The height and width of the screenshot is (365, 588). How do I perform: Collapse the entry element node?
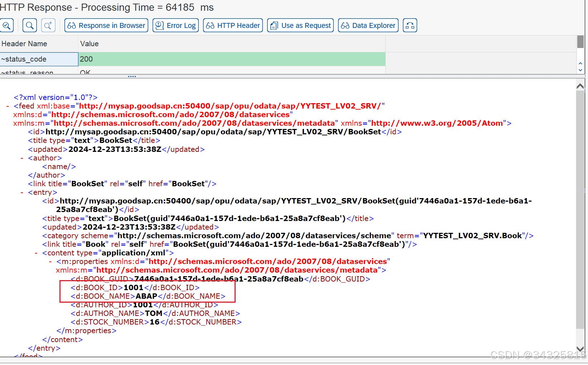point(22,192)
